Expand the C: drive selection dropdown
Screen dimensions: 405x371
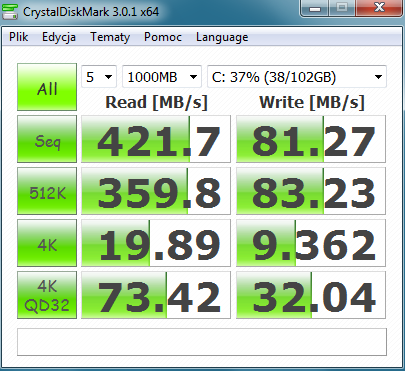point(297,77)
